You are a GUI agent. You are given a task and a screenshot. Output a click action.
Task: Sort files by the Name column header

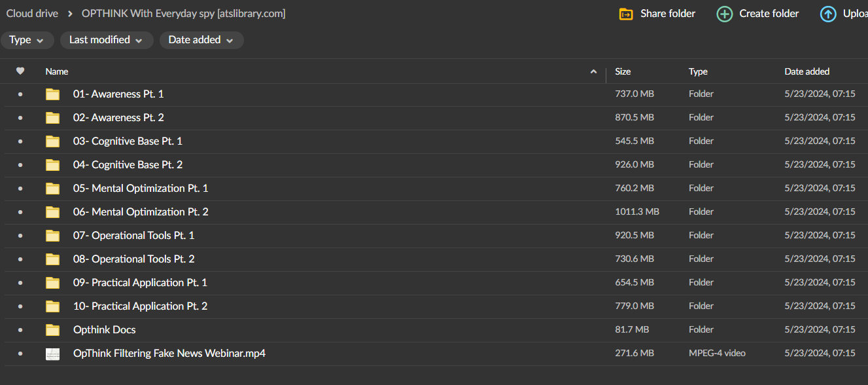click(x=57, y=71)
